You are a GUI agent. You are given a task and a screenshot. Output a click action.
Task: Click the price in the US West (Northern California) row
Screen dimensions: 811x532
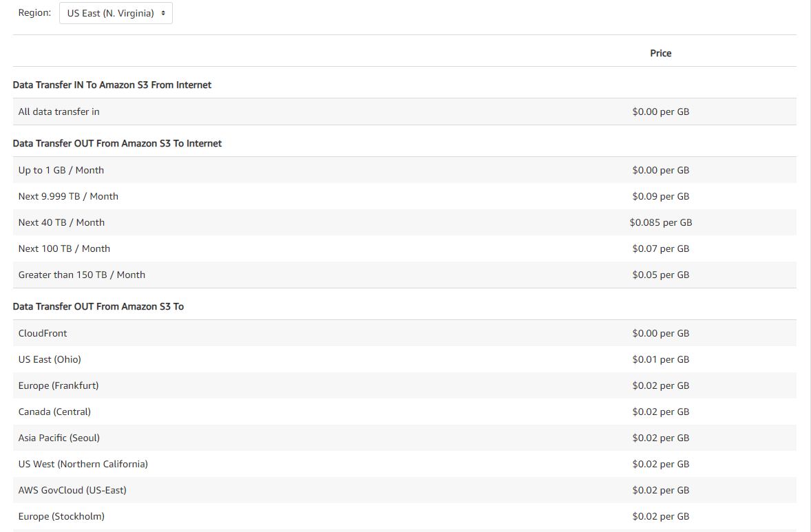tap(660, 465)
